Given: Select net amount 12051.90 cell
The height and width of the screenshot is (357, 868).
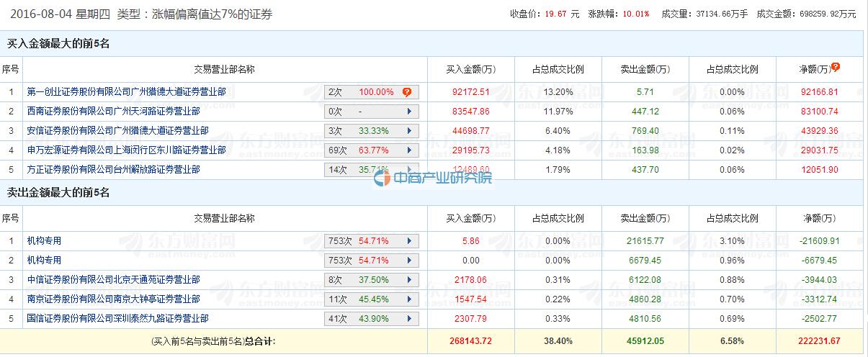Looking at the screenshot, I should point(819,170).
